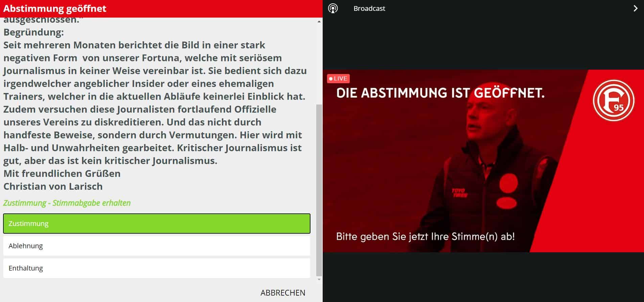This screenshot has height=302, width=644.
Task: Click the Fortuna F95 club logo
Action: tap(613, 100)
